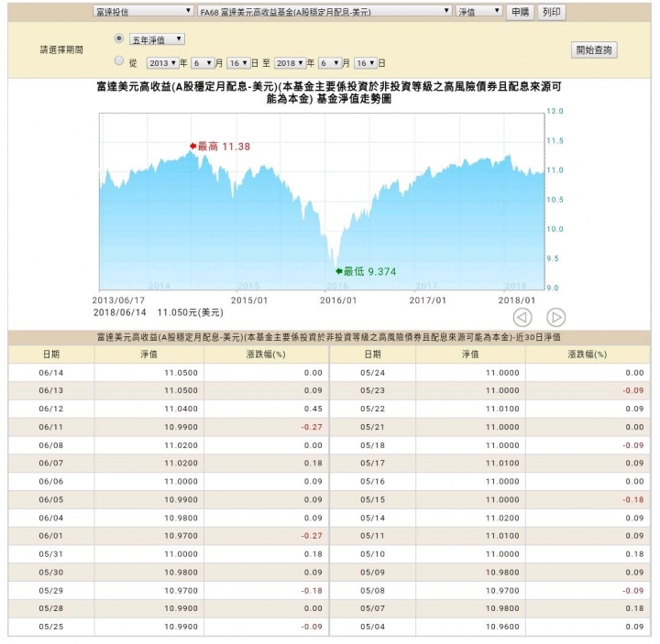Open the end year 2018 dropdown
The height and width of the screenshot is (644, 660).
coord(290,63)
